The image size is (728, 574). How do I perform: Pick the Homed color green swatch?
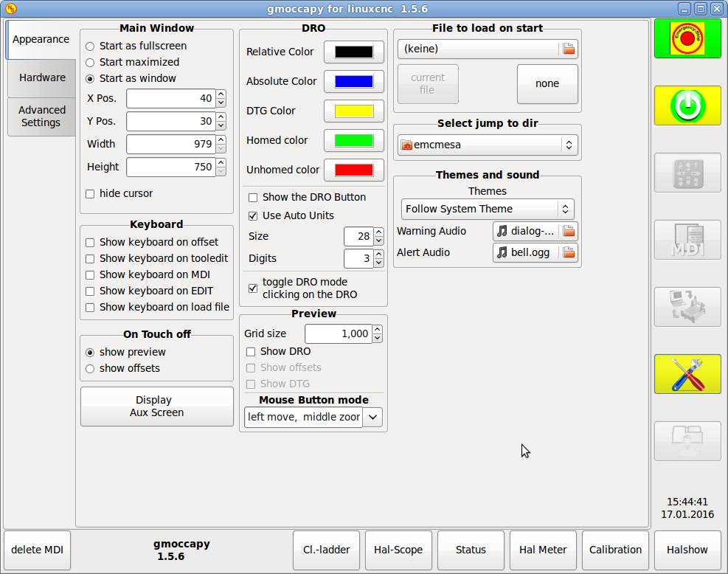click(x=354, y=141)
